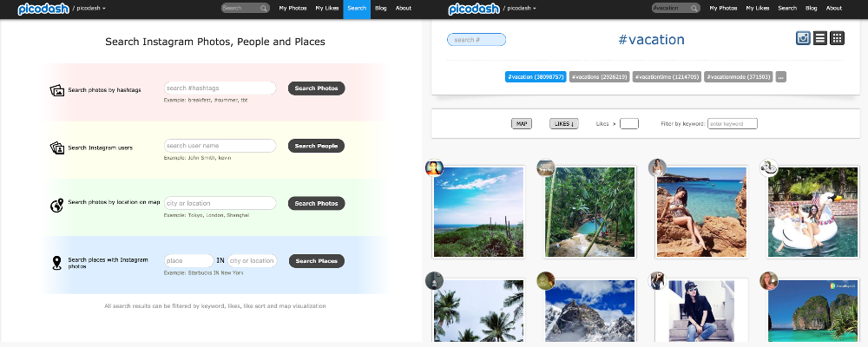Screen dimensions: 868x347
Task: Open user avatar on woman-on-steps photo
Action: [657, 280]
